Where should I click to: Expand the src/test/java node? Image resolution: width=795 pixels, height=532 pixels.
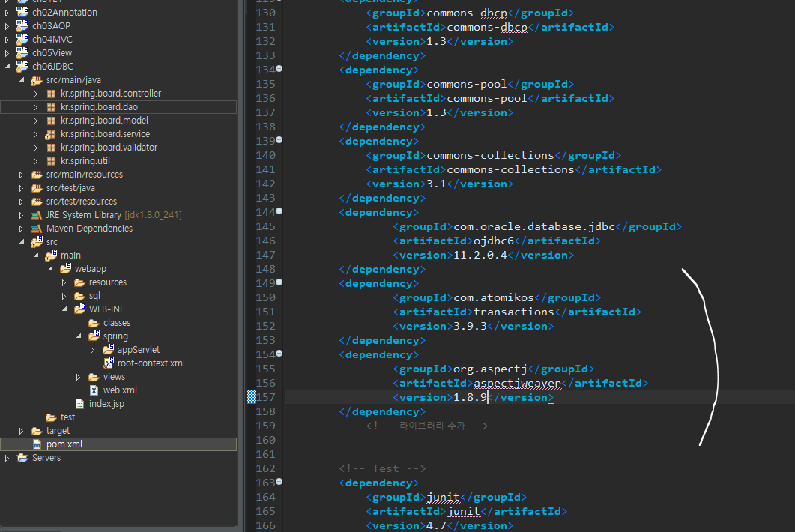coord(21,188)
